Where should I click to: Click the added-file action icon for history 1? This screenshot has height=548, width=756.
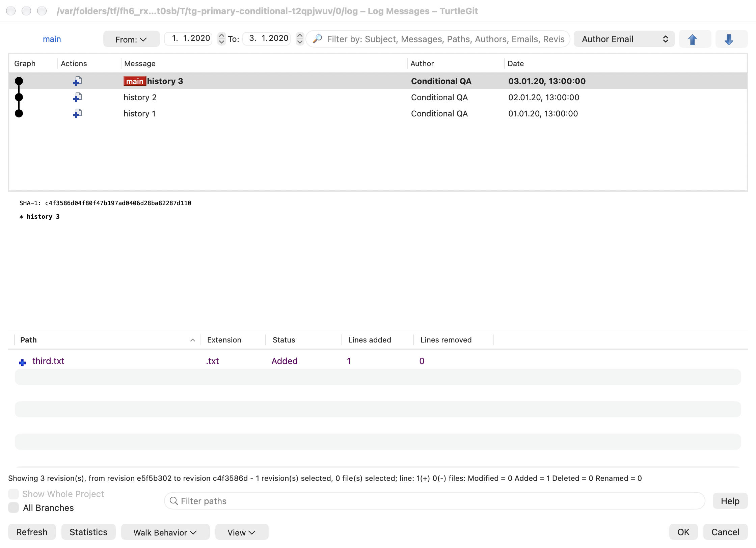click(x=77, y=113)
